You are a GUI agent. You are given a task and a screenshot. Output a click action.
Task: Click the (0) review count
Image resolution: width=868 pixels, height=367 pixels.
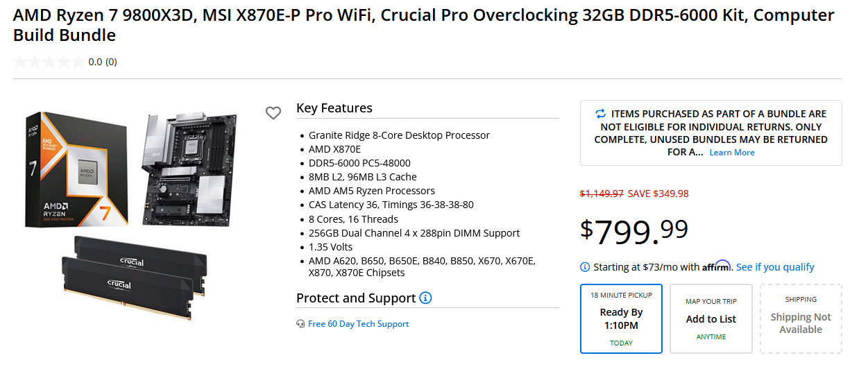point(111,62)
